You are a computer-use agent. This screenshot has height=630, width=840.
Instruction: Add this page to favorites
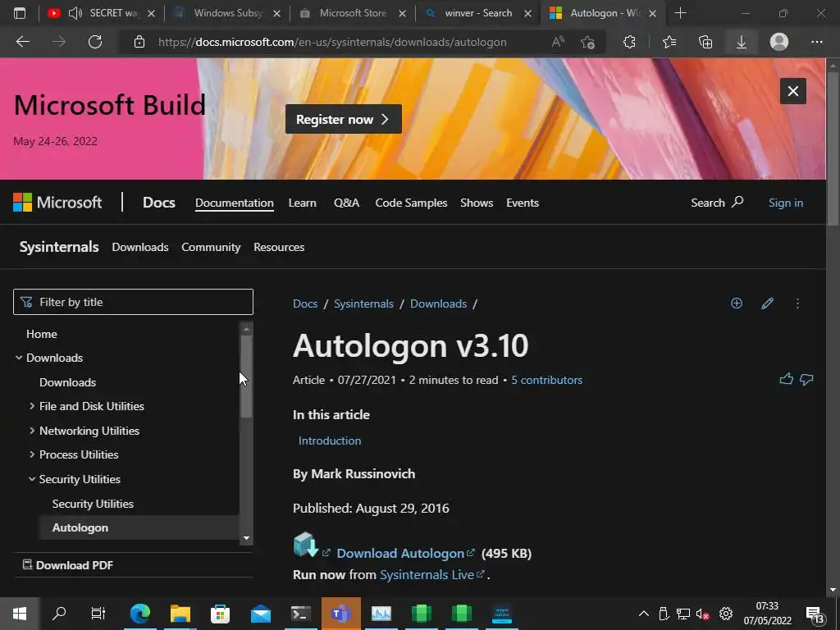[x=587, y=42]
